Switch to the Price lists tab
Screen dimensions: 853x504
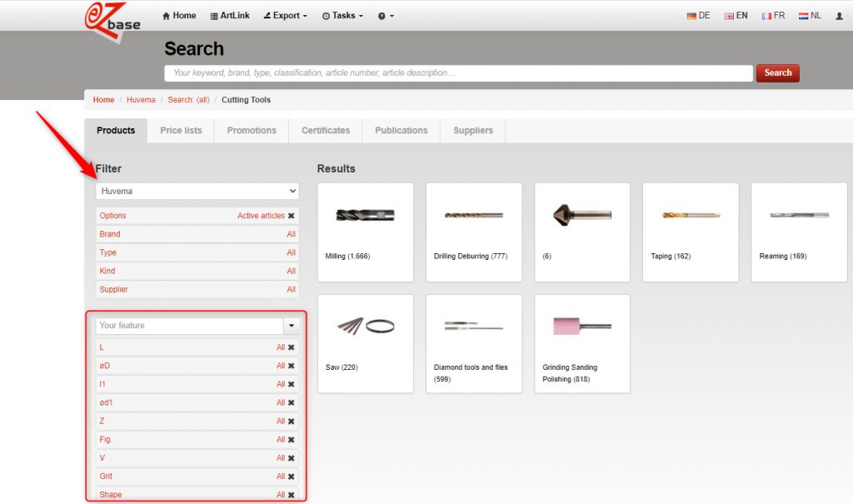181,131
